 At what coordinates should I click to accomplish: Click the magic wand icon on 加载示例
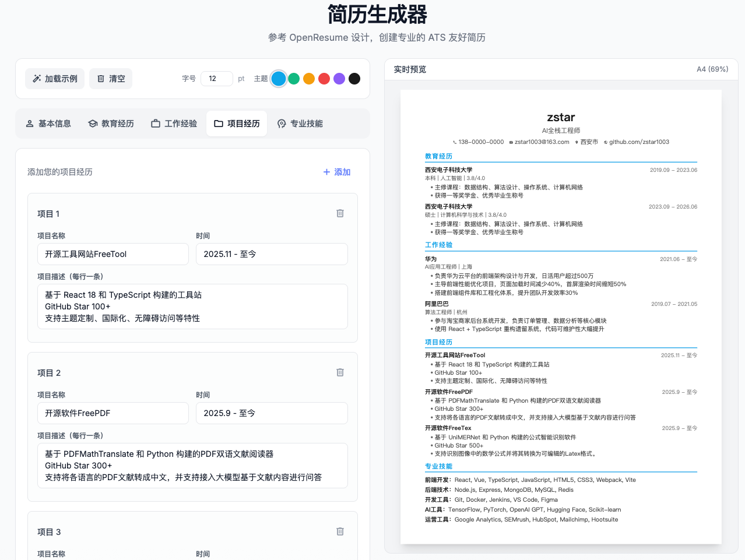coord(37,79)
